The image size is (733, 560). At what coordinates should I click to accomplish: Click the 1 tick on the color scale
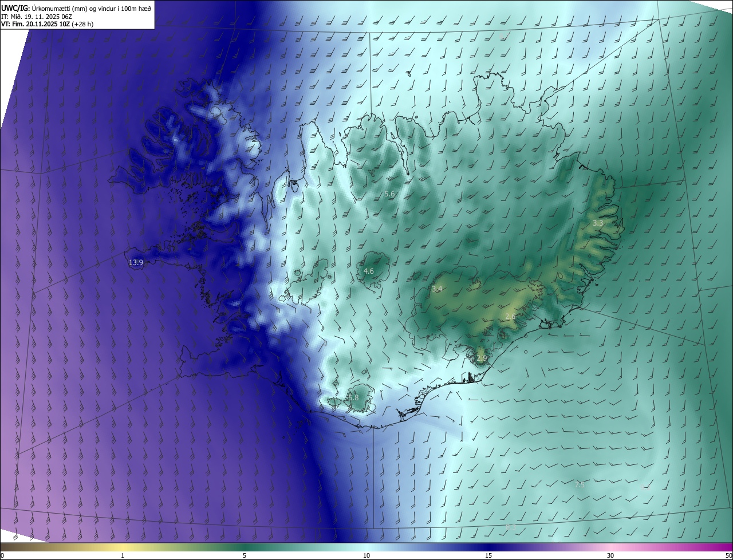tap(123, 555)
